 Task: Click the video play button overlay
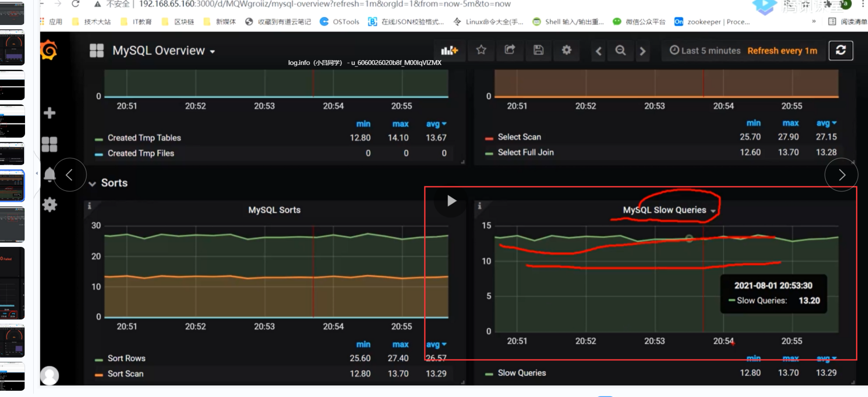point(451,201)
